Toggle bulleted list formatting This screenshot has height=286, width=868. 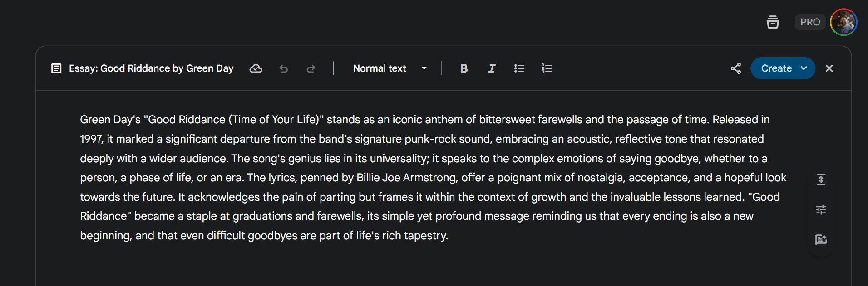point(519,68)
